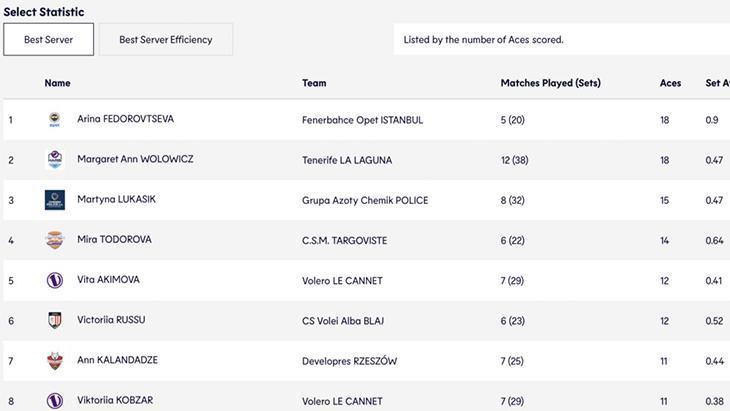The image size is (730, 411).
Task: Click Volero logo beside Viktoriia Kobzar
Action: (x=55, y=401)
